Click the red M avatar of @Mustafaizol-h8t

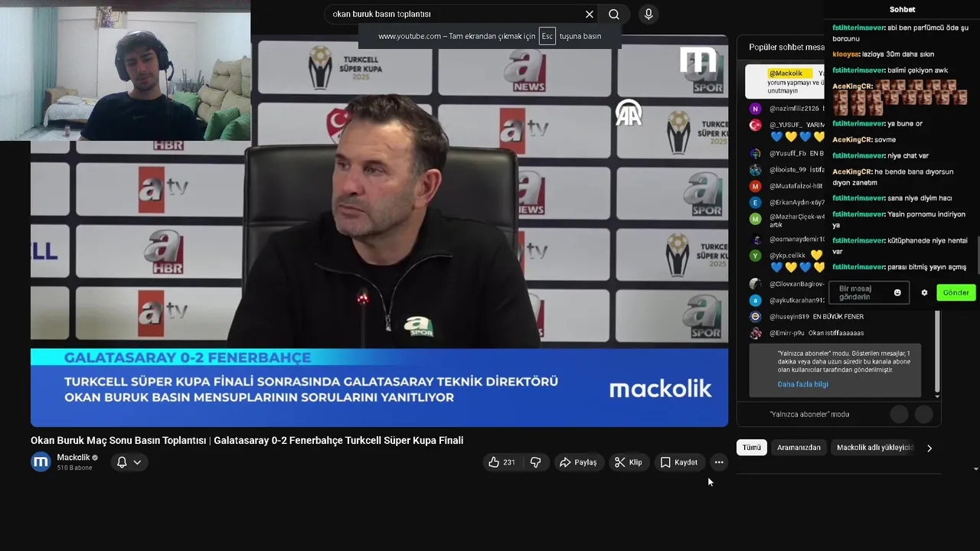(x=755, y=186)
